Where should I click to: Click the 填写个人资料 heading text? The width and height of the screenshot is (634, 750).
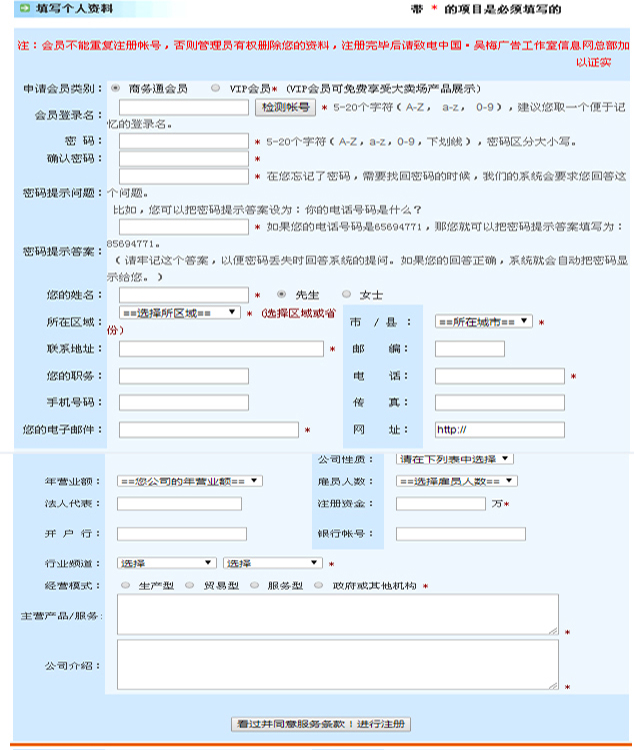[74, 9]
